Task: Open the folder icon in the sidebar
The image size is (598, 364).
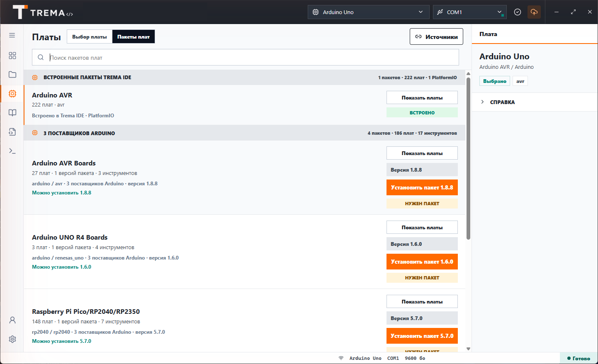Action: point(12,75)
